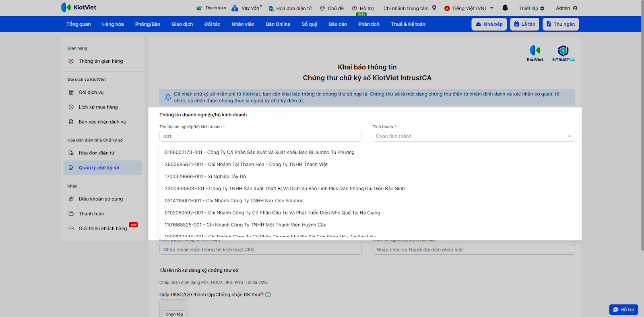The image size is (644, 317).
Task: Click the info banner bell icon
Action: click(x=168, y=97)
